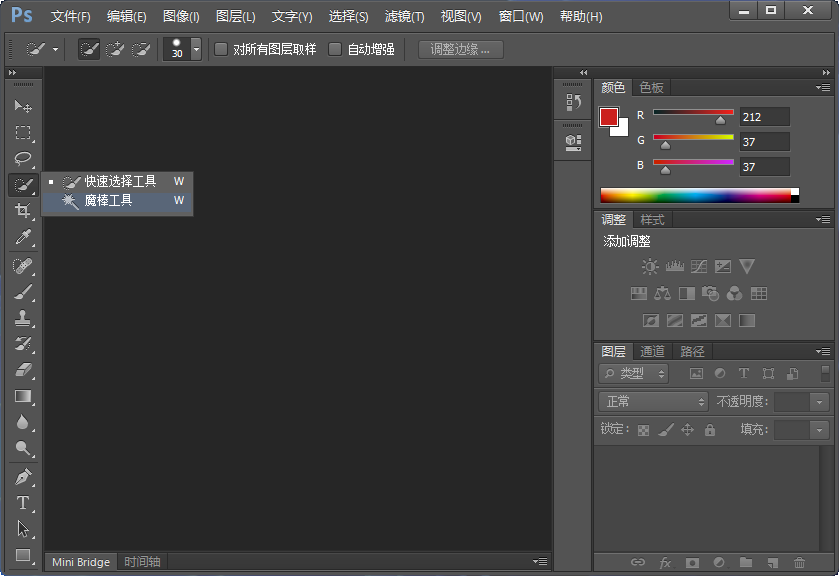
Task: Choose 魔棒工具 from flyout
Action: pyautogui.click(x=117, y=201)
